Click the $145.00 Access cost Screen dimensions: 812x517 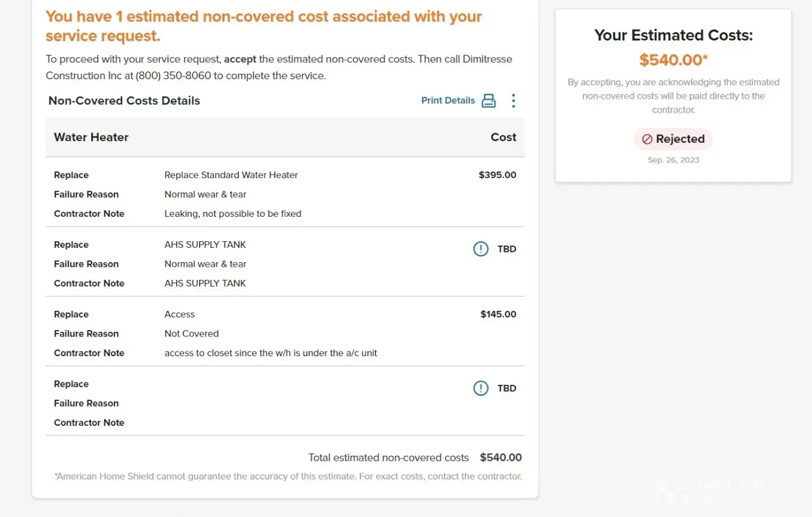point(498,314)
